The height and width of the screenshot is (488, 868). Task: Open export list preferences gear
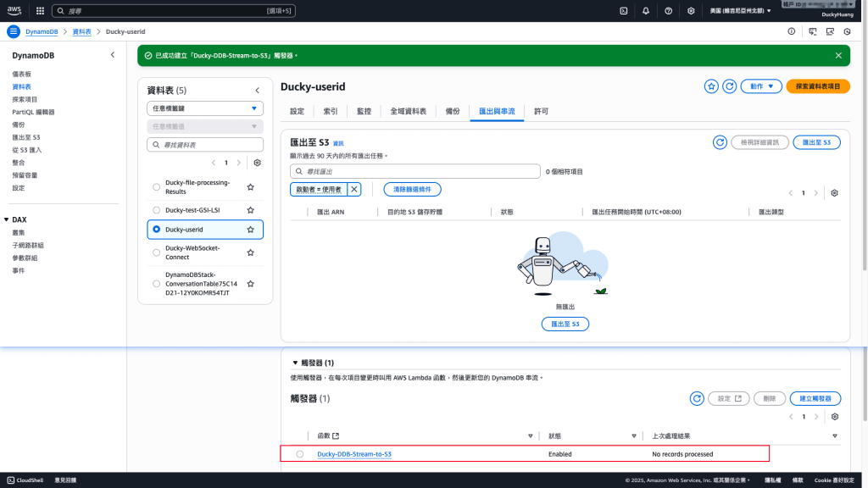834,193
